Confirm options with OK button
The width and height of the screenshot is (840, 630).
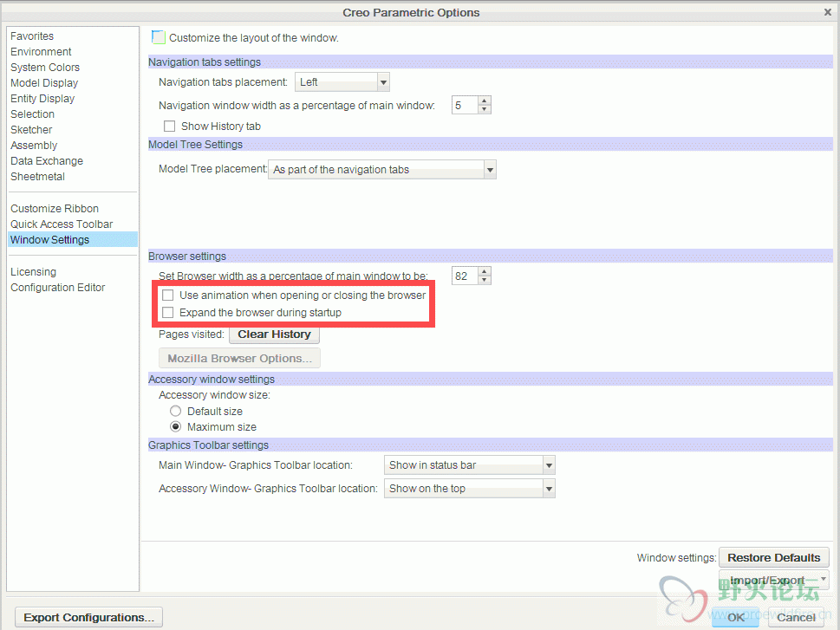tap(735, 617)
